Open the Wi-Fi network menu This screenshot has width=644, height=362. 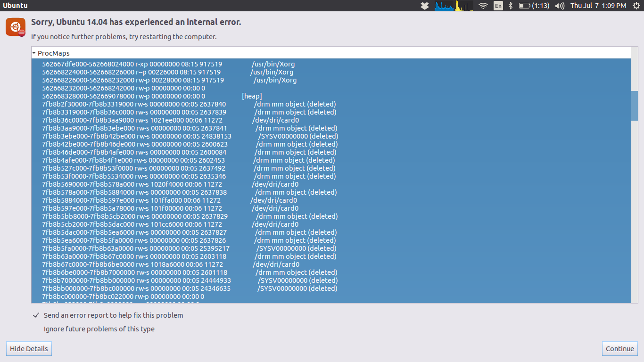coord(483,6)
